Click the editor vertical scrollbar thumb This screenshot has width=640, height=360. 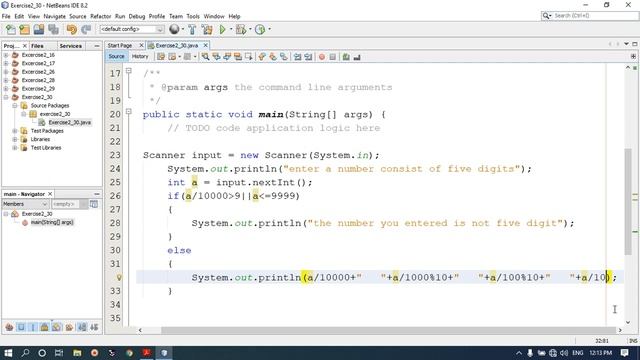[x=628, y=202]
